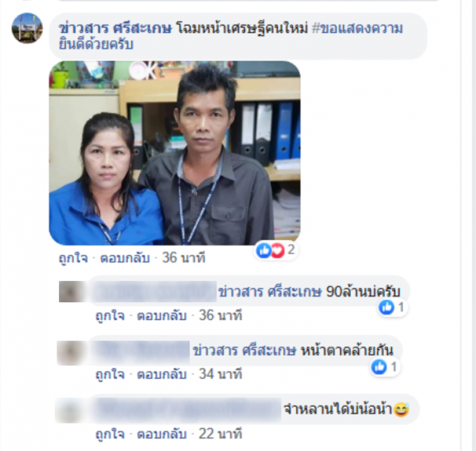Like the 90ล้านบ่ครับ reply
The image size is (476, 451).
(x=110, y=315)
